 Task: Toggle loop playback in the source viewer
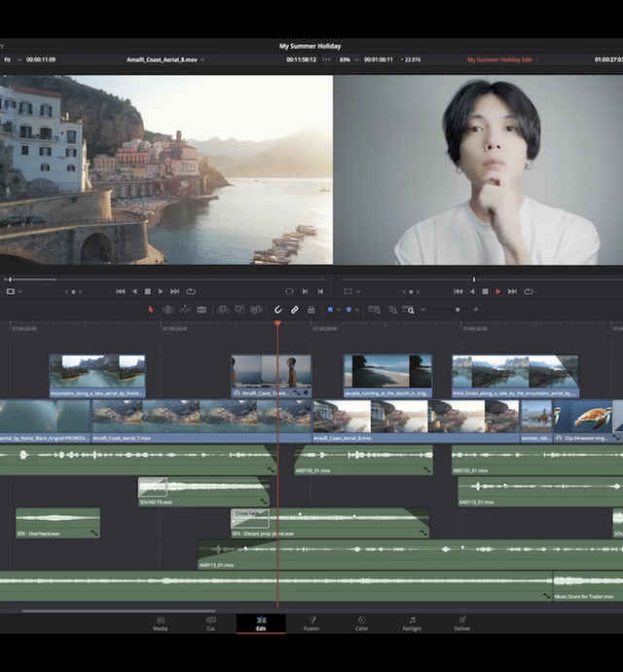coord(190,291)
